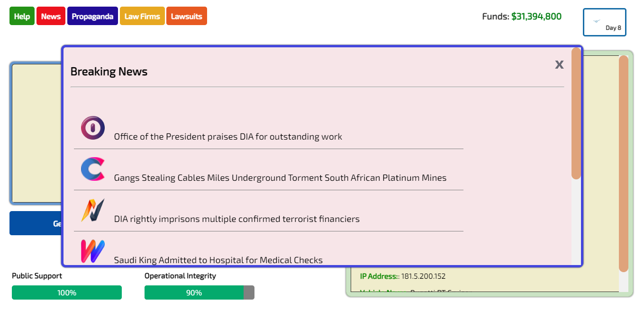Image resolution: width=644 pixels, height=310 pixels.
Task: Click the bird icon in the Day 8 box
Action: 597,21
